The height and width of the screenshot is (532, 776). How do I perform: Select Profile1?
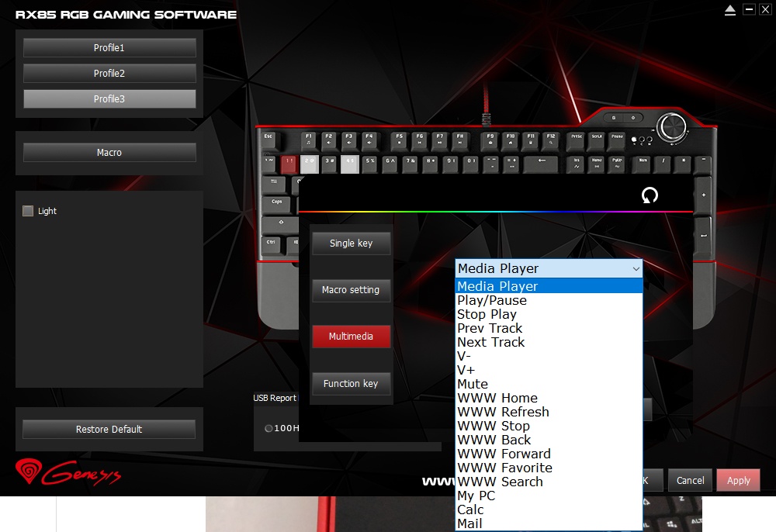[x=109, y=48]
